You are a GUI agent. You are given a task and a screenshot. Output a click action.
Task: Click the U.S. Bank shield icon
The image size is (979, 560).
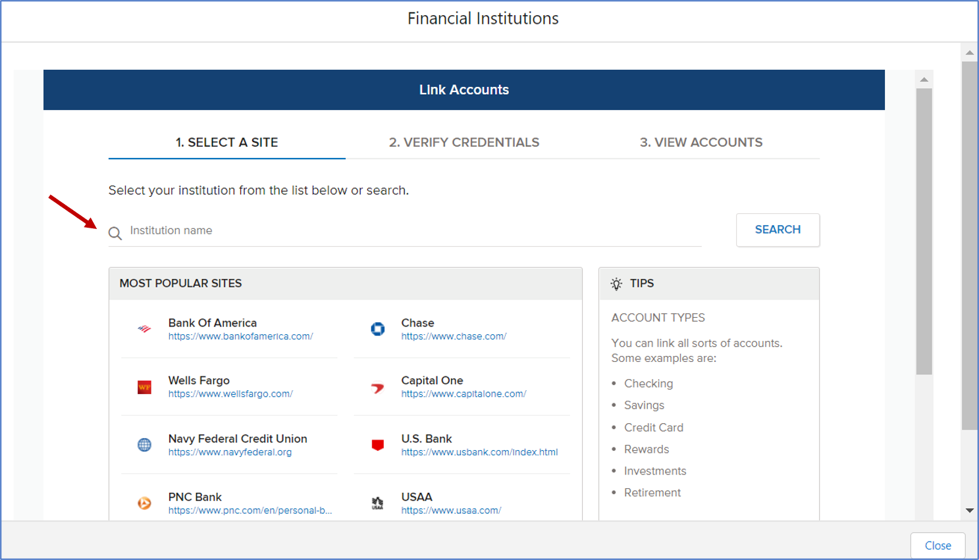click(x=378, y=445)
